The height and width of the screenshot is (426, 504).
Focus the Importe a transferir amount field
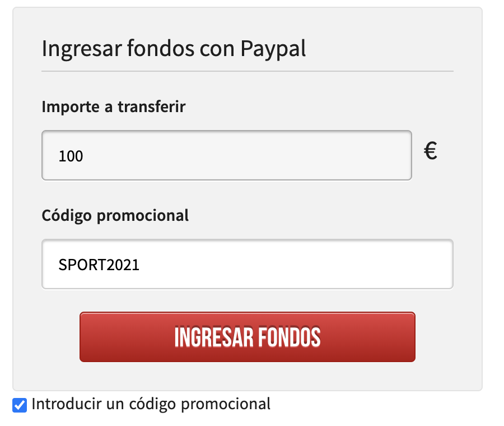(x=227, y=155)
